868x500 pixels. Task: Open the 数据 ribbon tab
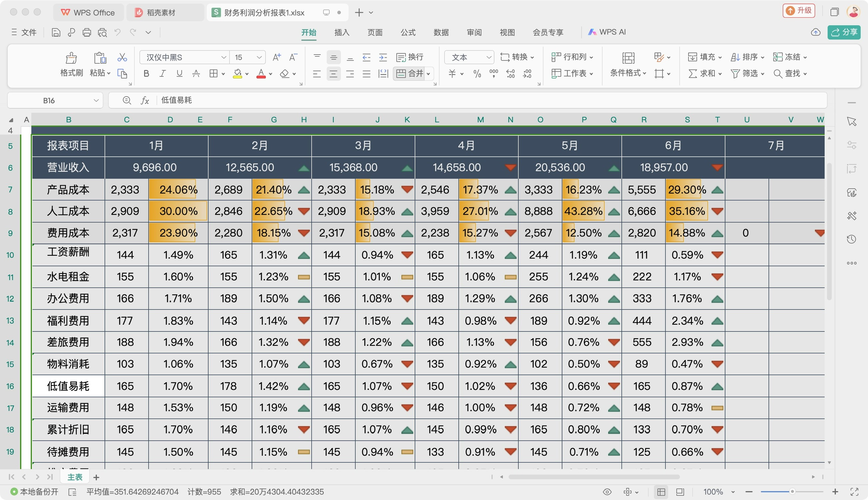[x=441, y=33]
